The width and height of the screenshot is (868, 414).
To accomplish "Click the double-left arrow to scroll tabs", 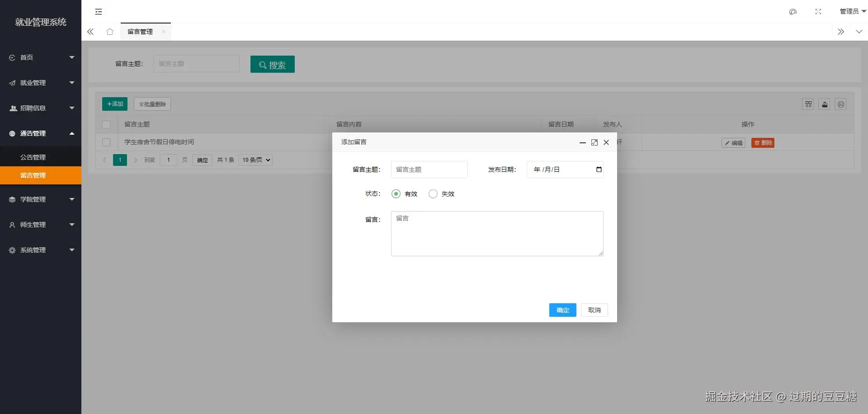I will click(x=90, y=32).
